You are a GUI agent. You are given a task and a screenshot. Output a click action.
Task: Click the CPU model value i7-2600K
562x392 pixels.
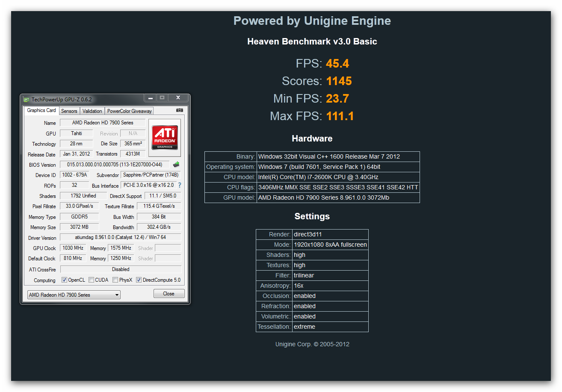[x=338, y=177]
